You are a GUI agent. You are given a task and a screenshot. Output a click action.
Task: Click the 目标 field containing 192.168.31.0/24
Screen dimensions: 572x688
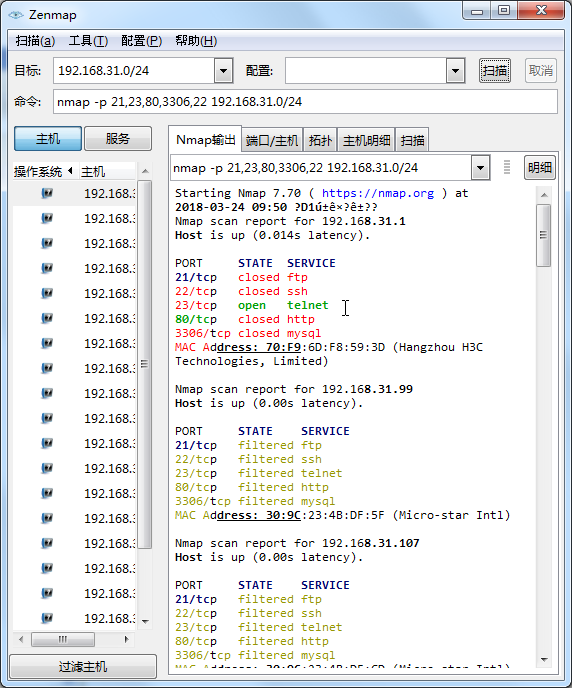coord(134,70)
